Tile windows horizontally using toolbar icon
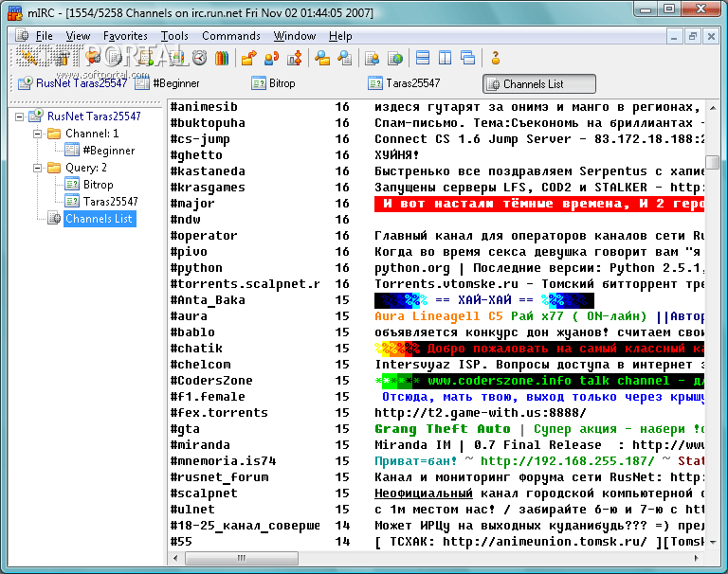The image size is (728, 574). [423, 59]
